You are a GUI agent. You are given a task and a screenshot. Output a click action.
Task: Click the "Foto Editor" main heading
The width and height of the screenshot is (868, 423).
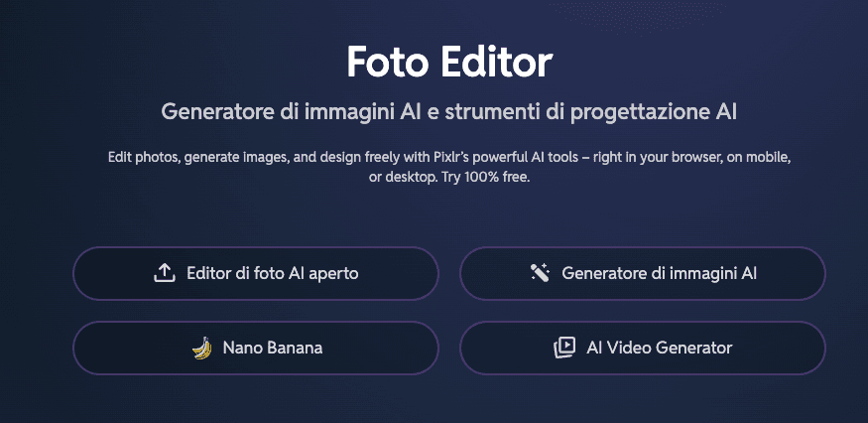448,63
